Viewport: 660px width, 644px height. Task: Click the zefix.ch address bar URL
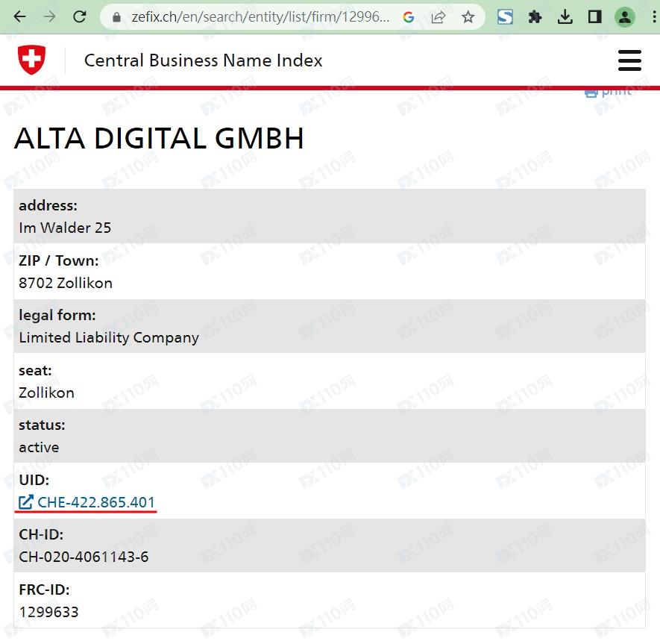tap(260, 17)
